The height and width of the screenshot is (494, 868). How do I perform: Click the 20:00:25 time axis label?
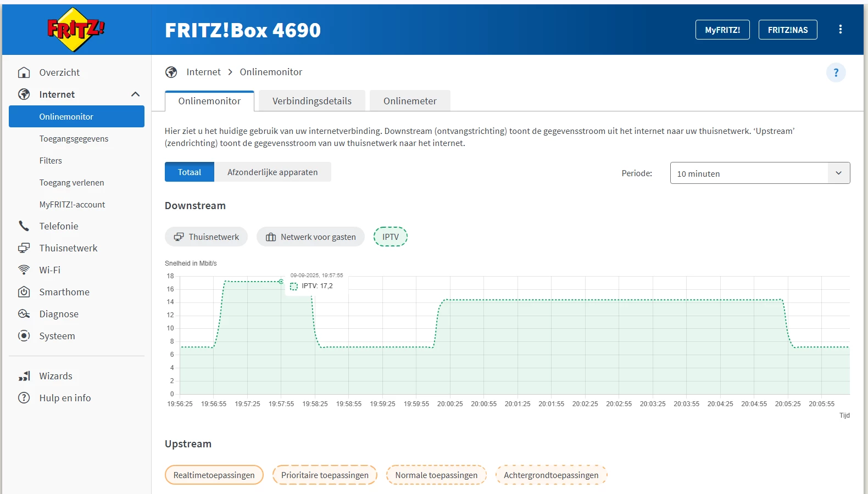pyautogui.click(x=450, y=404)
